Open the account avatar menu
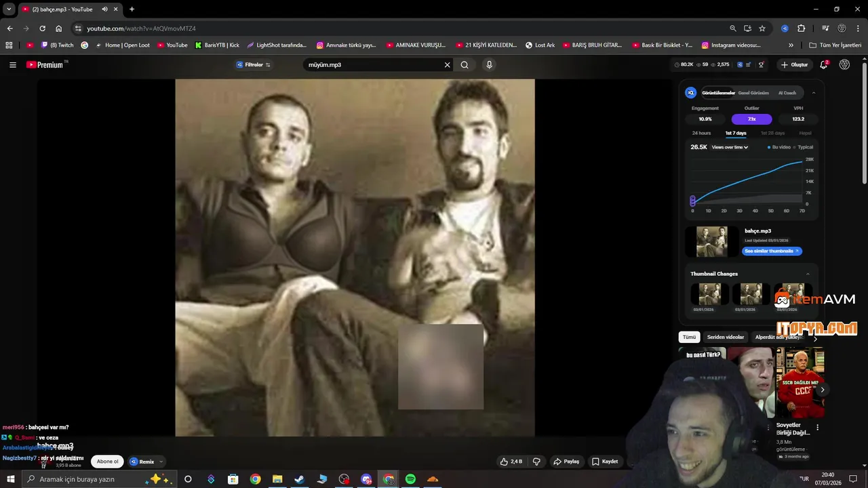The width and height of the screenshot is (868, 488). click(x=844, y=65)
